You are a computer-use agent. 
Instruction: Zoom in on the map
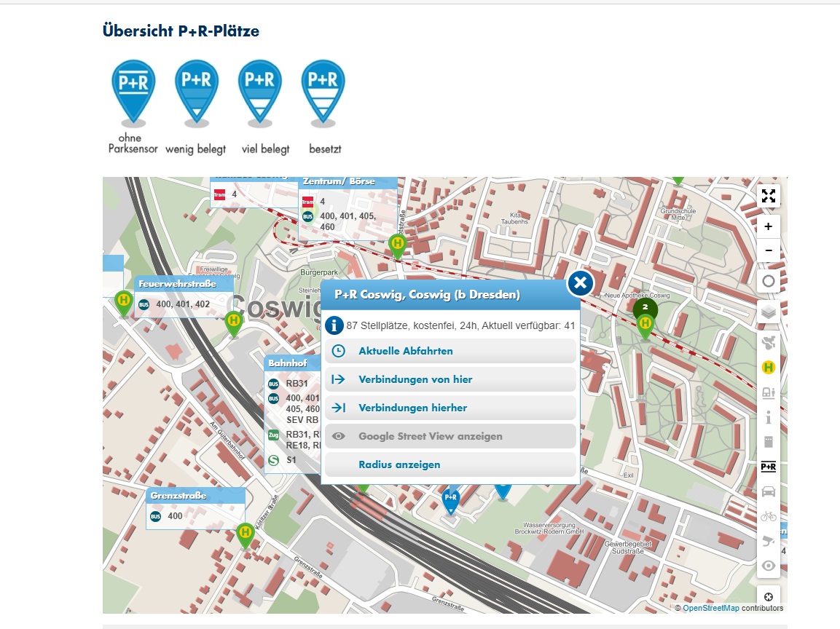pyautogui.click(x=769, y=226)
